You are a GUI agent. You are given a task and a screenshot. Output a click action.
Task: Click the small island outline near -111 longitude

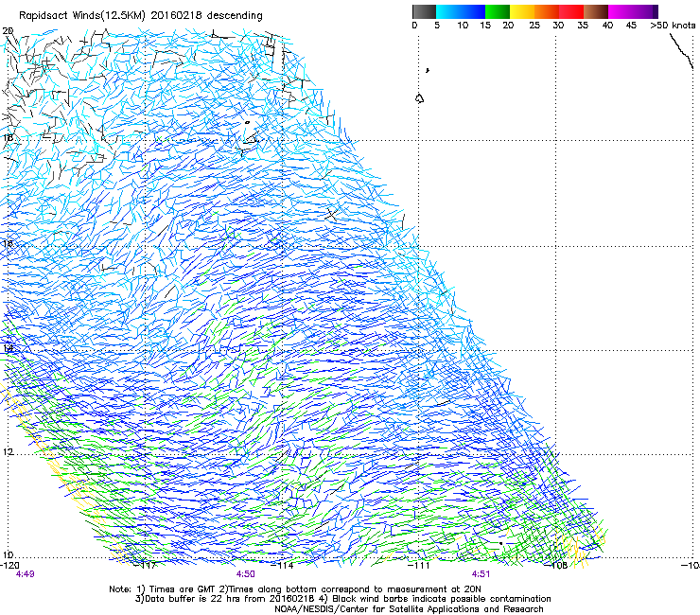pyautogui.click(x=419, y=98)
